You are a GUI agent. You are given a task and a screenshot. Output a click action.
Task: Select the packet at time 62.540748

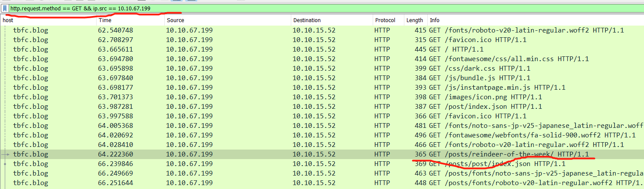pyautogui.click(x=115, y=30)
